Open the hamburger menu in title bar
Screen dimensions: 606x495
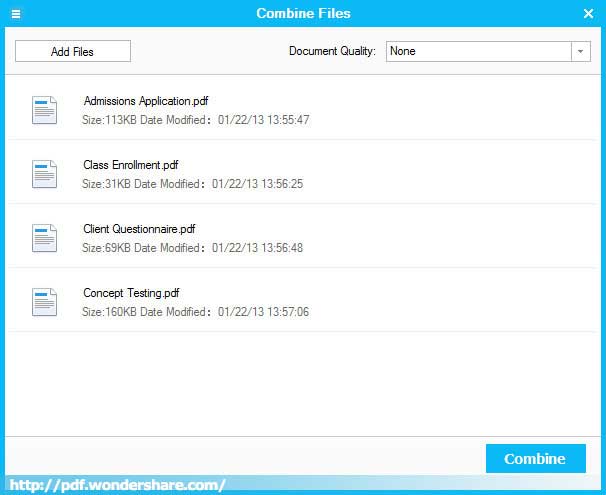pos(16,14)
